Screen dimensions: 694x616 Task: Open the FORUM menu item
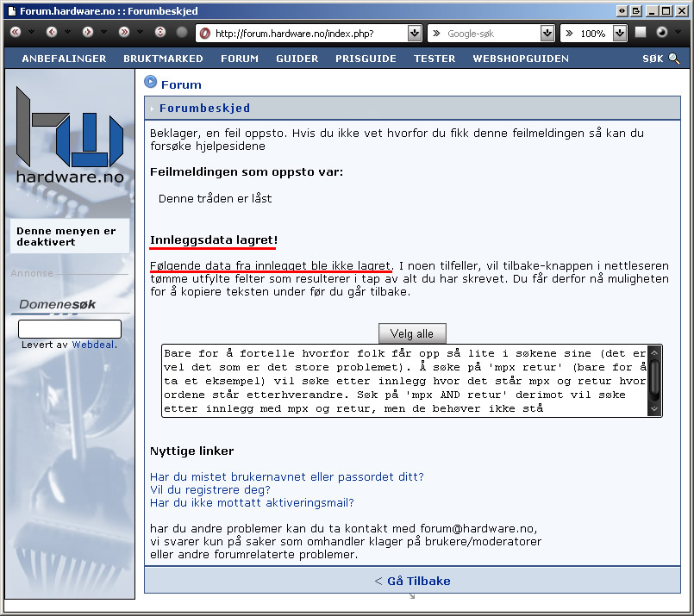tap(240, 59)
